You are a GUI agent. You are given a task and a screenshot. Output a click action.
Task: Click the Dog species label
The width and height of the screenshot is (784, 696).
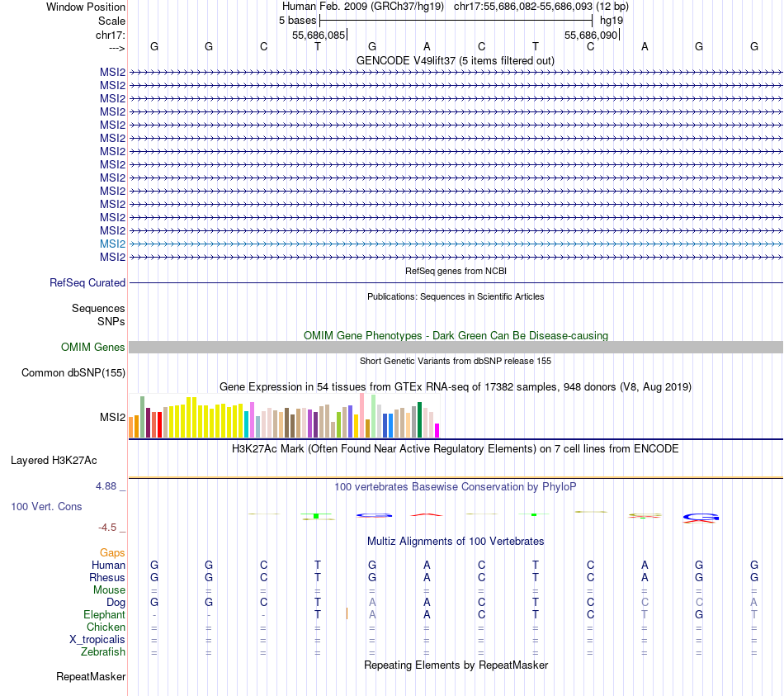[116, 603]
